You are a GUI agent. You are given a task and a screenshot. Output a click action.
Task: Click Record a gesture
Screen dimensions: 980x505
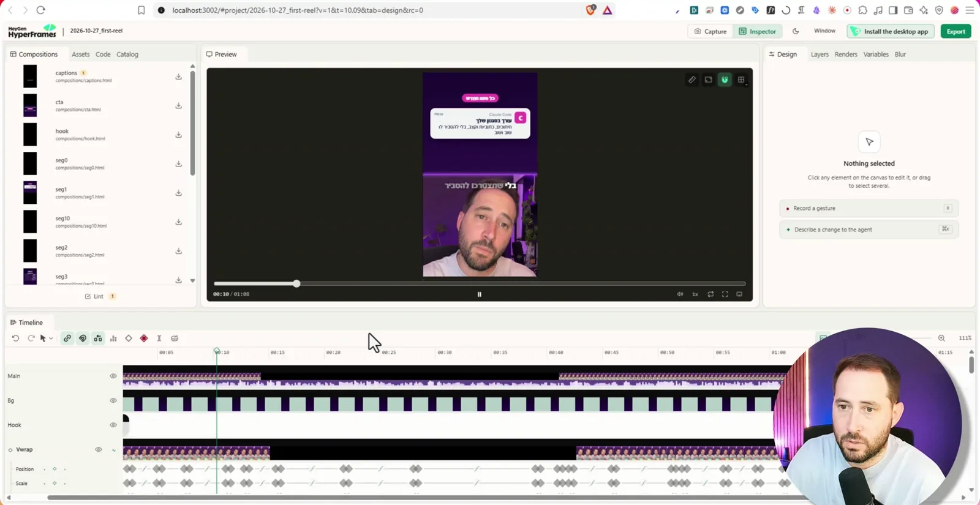coord(869,208)
